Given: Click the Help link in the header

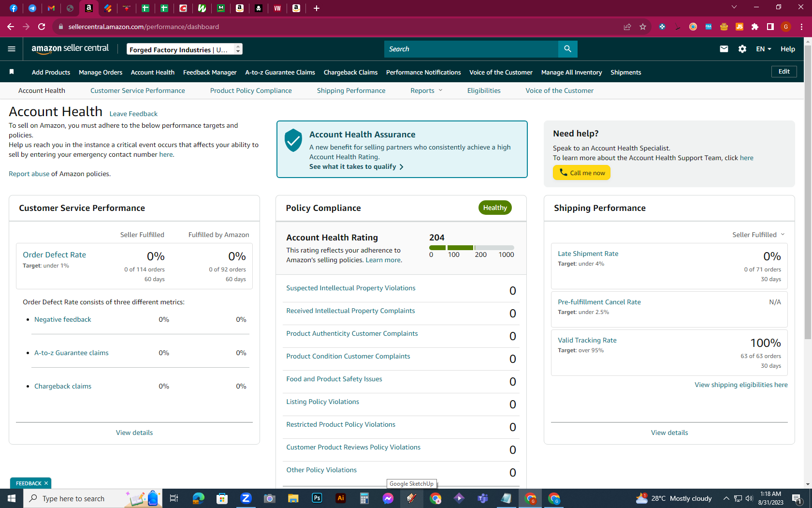Looking at the screenshot, I should 787,49.
